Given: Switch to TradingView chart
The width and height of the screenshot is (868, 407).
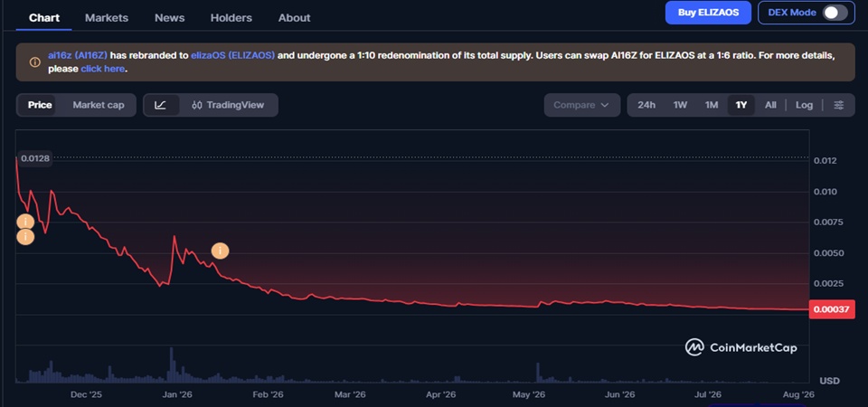Looking at the screenshot, I should [228, 105].
